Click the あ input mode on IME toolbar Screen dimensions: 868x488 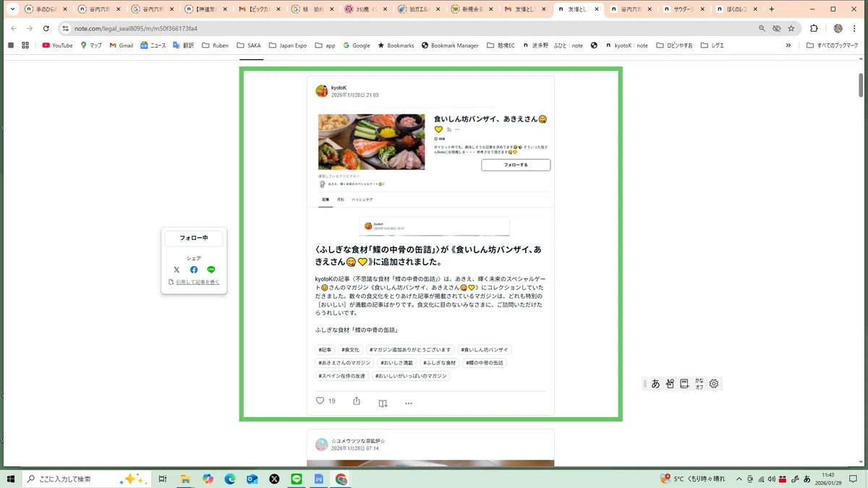click(655, 384)
